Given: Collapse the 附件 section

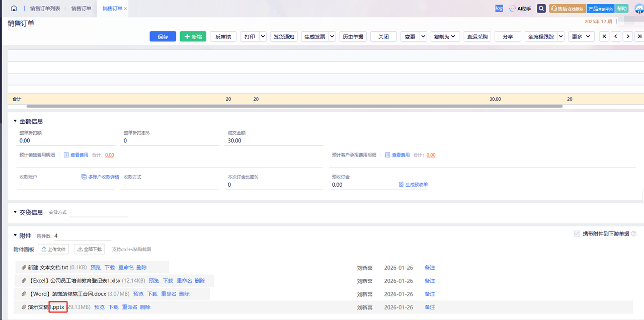Looking at the screenshot, I should pos(15,235).
